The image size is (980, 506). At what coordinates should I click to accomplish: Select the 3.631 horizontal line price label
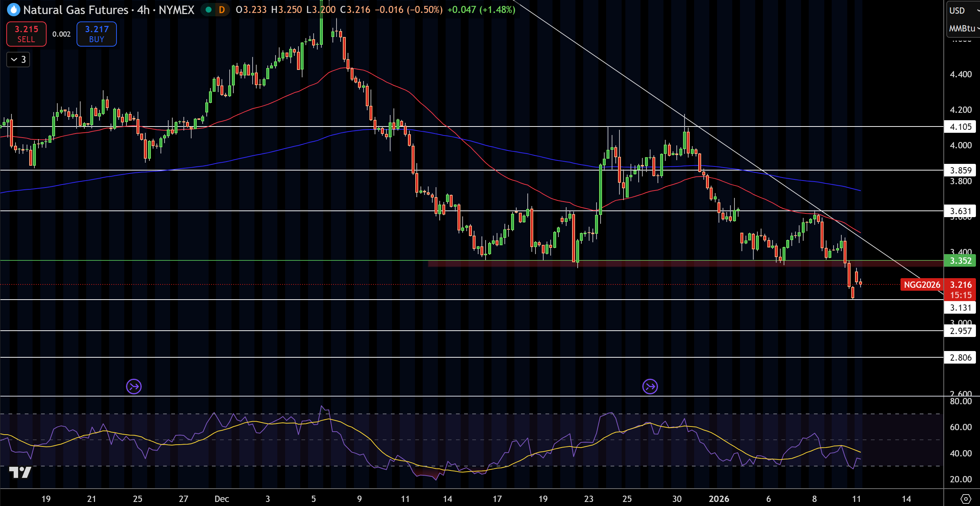coord(960,211)
